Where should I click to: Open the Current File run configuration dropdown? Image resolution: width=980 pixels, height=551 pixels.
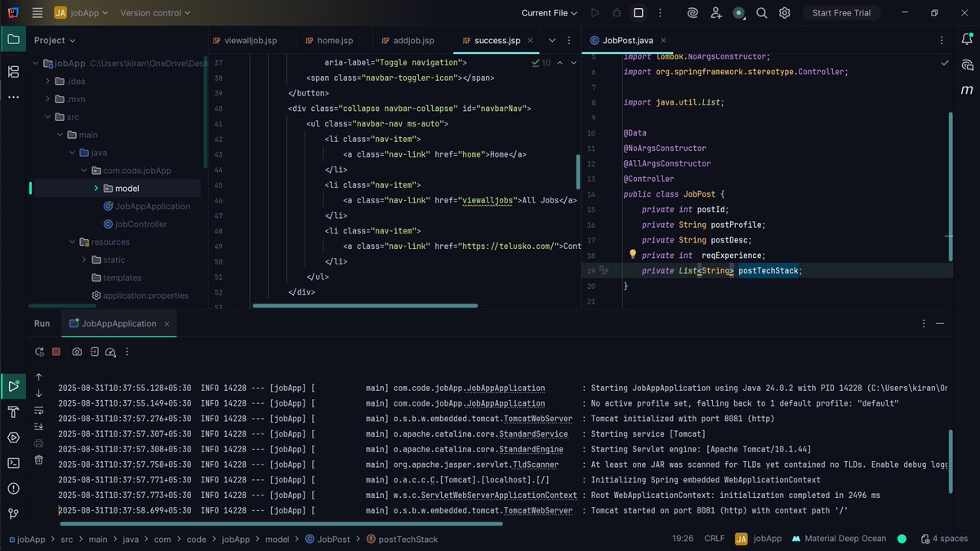click(x=549, y=13)
